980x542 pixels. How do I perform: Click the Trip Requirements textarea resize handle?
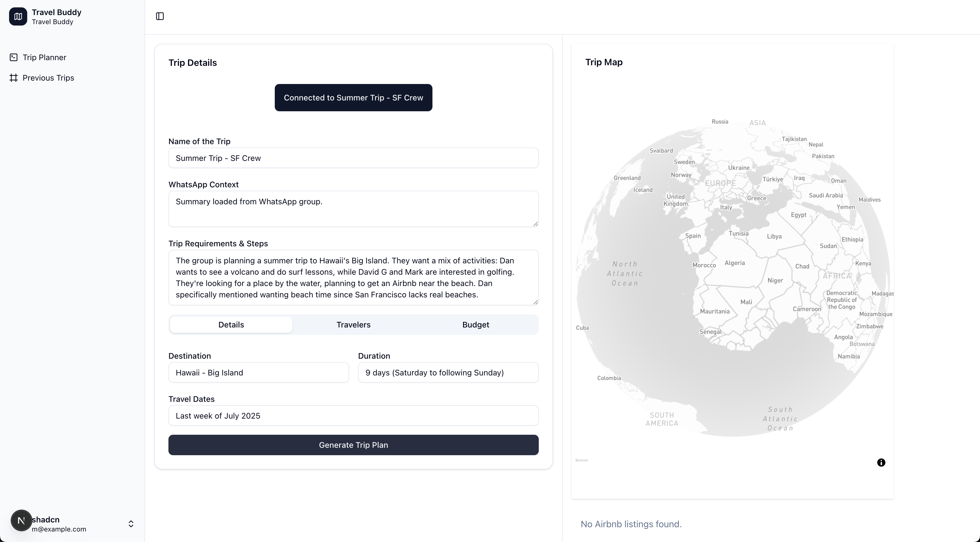535,302
